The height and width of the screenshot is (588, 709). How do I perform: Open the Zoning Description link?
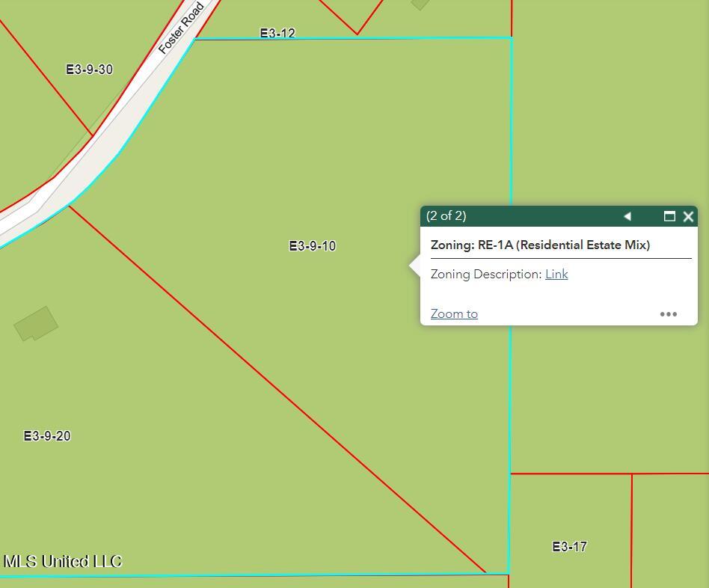(556, 275)
